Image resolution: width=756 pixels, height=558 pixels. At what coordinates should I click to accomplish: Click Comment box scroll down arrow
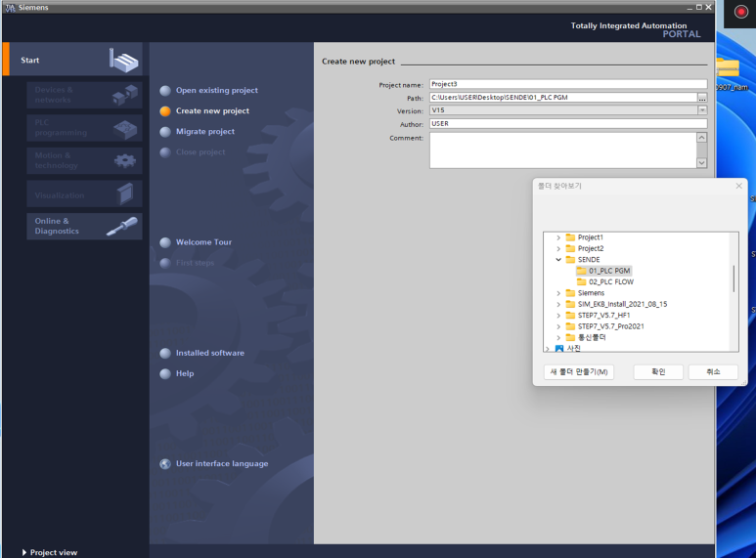click(702, 163)
